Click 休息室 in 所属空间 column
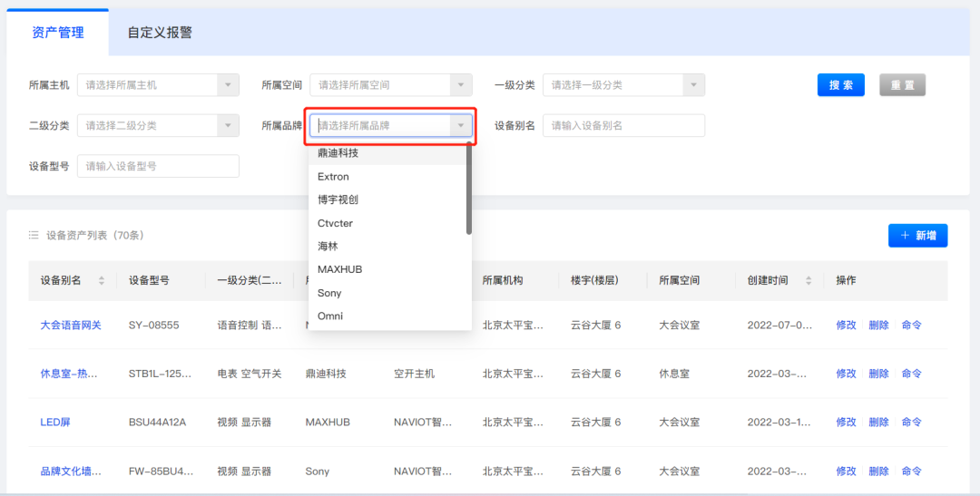Screen dimensions: 980x496 (x=674, y=374)
